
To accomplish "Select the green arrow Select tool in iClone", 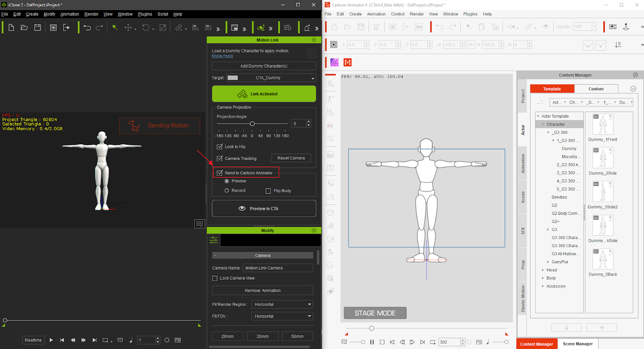I will coord(115,27).
